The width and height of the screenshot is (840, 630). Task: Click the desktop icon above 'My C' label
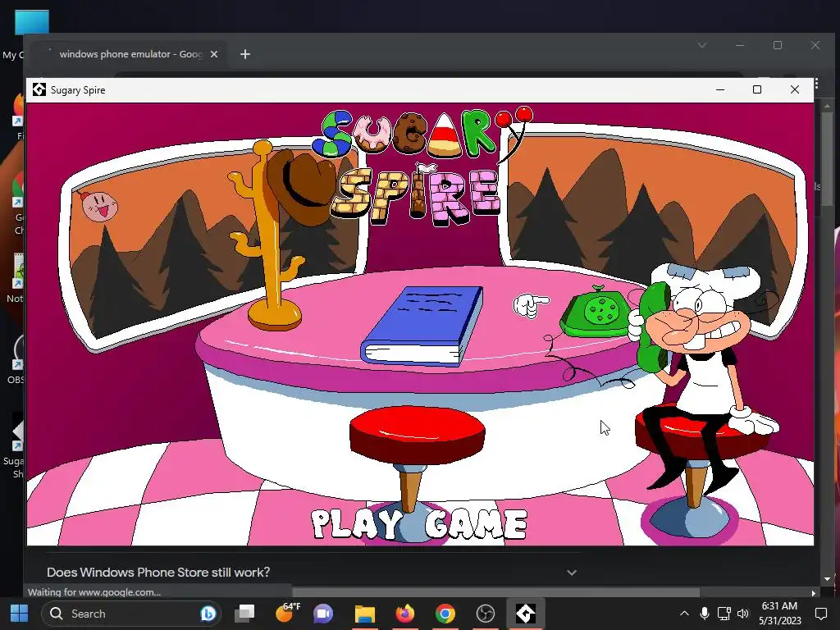pos(32,22)
